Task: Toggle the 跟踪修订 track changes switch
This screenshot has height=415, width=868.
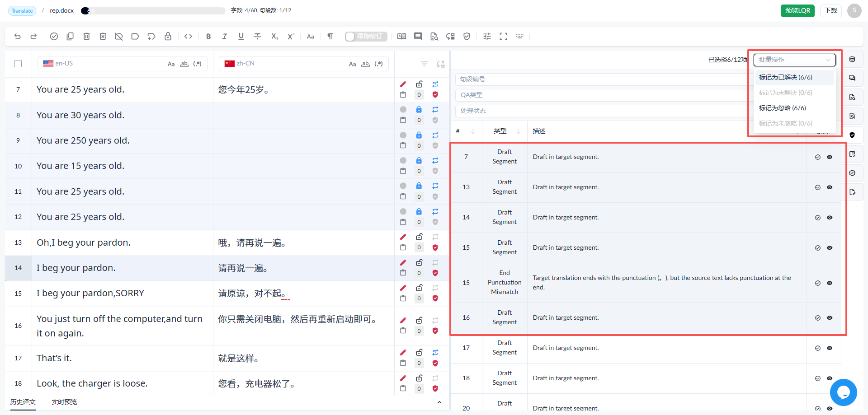Action: (366, 37)
